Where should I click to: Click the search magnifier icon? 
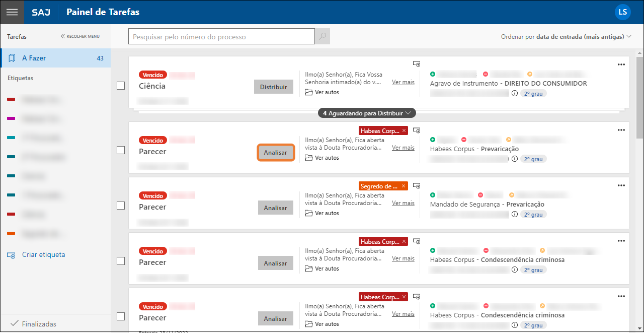(x=323, y=36)
